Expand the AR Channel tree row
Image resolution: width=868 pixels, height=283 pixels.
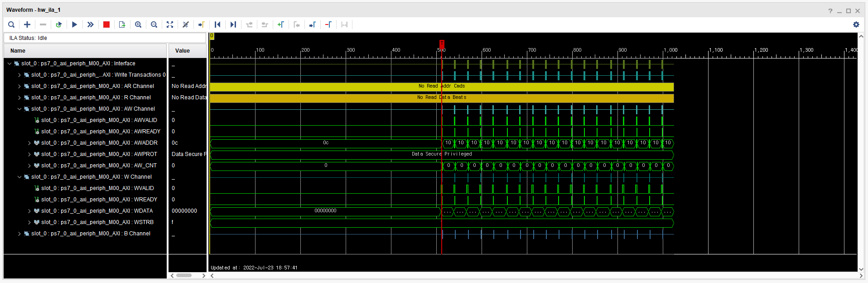click(x=19, y=86)
